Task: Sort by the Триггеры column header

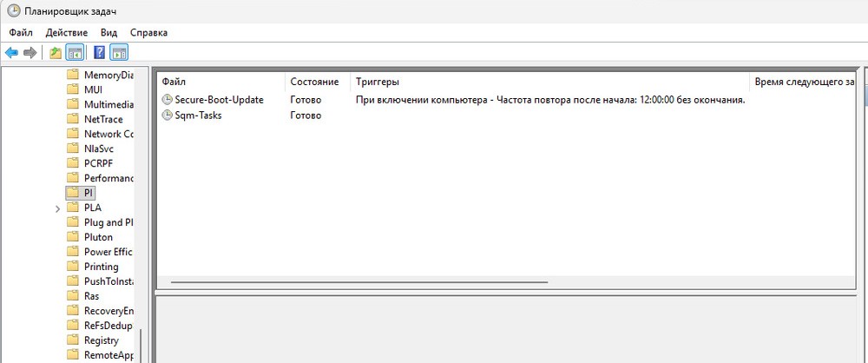Action: [x=549, y=82]
